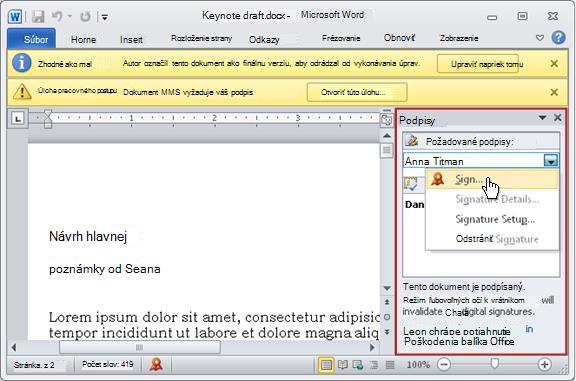Click the Stránka z 2 page indicator
This screenshot has width=576, height=381.
tap(34, 365)
